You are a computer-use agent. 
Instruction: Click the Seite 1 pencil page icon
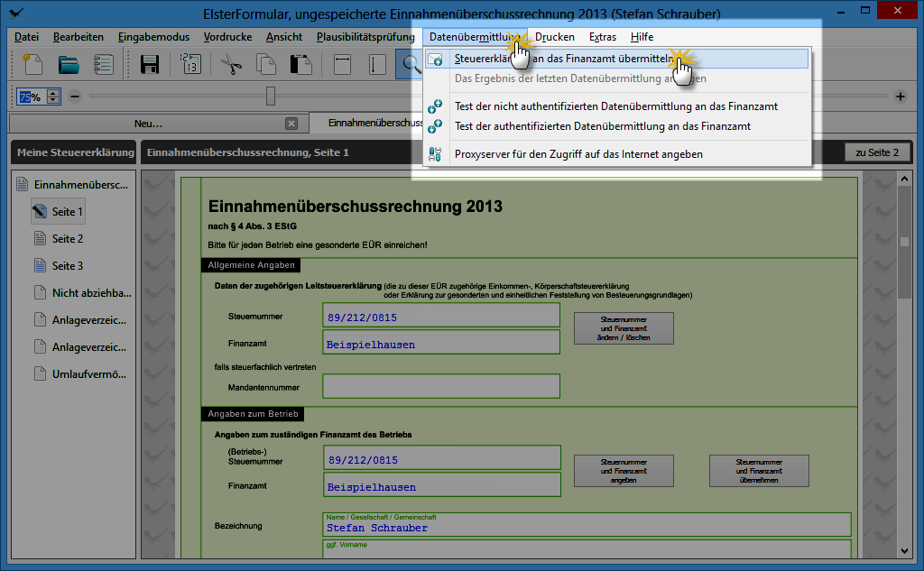tap(40, 212)
